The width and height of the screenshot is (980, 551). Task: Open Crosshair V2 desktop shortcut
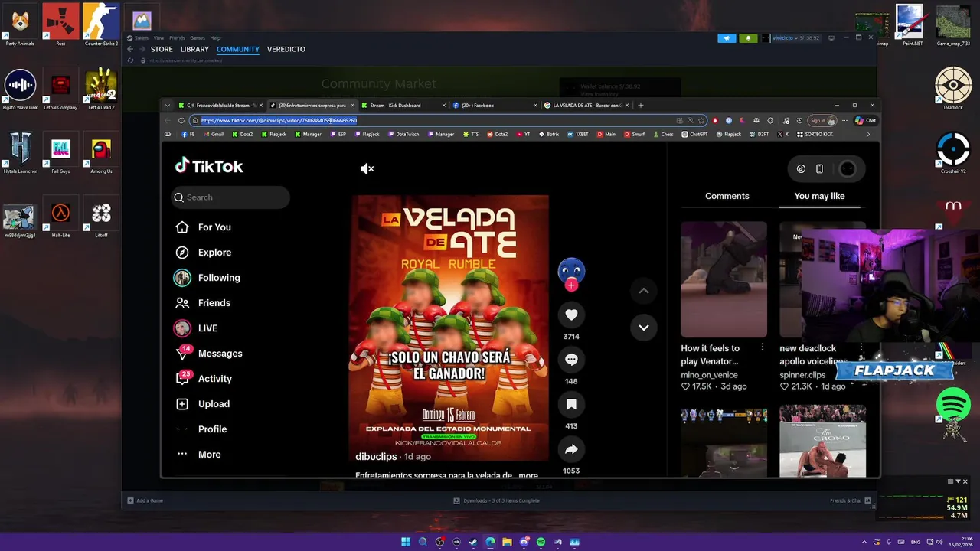tap(953, 152)
